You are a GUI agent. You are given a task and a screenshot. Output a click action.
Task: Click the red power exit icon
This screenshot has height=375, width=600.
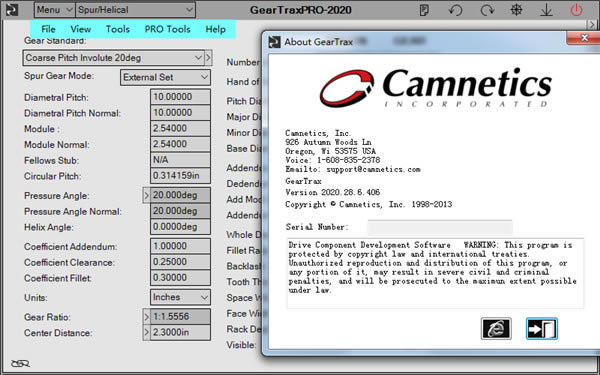pyautogui.click(x=576, y=10)
